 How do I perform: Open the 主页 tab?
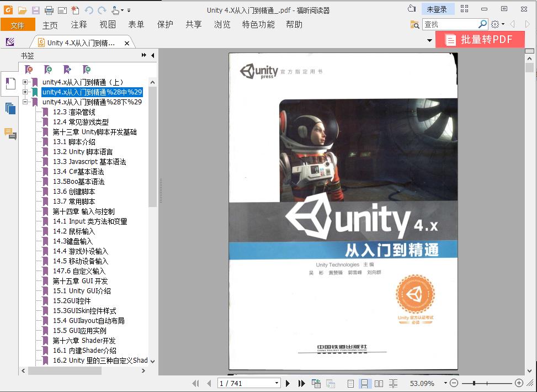50,25
